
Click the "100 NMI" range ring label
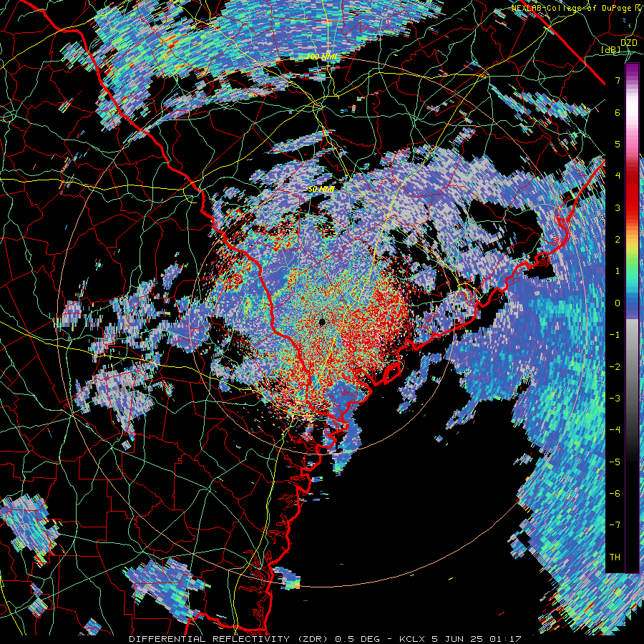(321, 57)
